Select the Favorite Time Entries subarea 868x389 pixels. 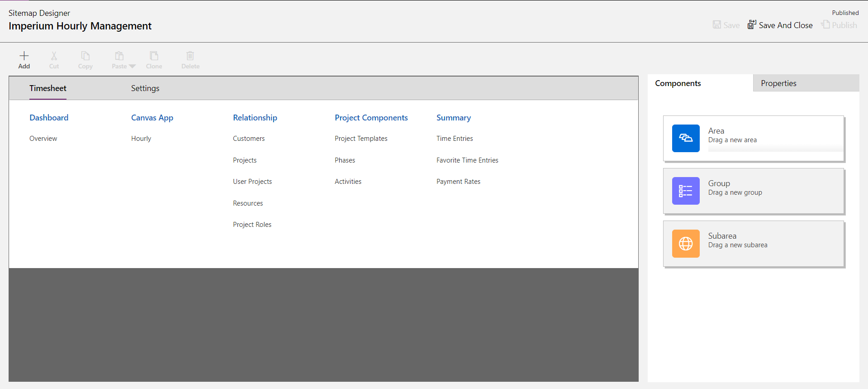point(467,160)
